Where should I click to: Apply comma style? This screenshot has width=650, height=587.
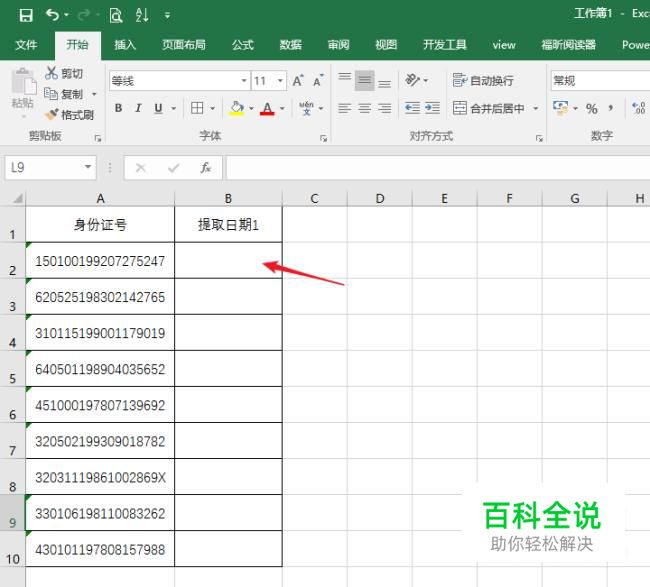tap(611, 109)
